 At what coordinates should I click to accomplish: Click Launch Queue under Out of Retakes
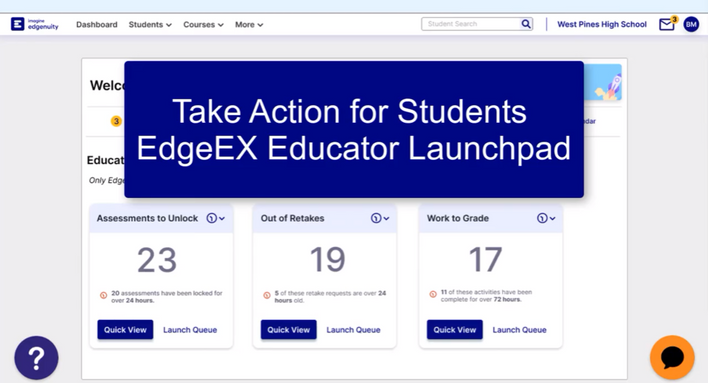[x=354, y=330]
